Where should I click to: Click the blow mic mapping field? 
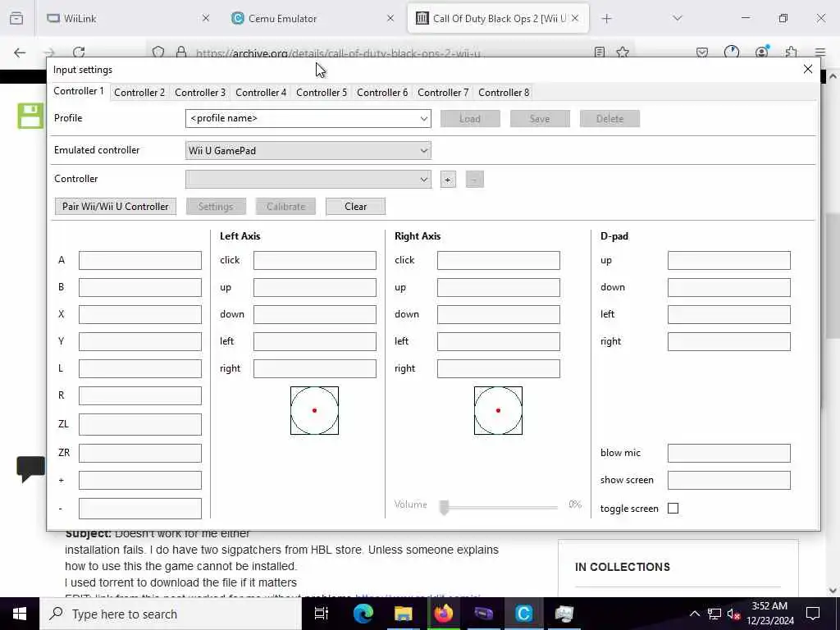pos(729,453)
